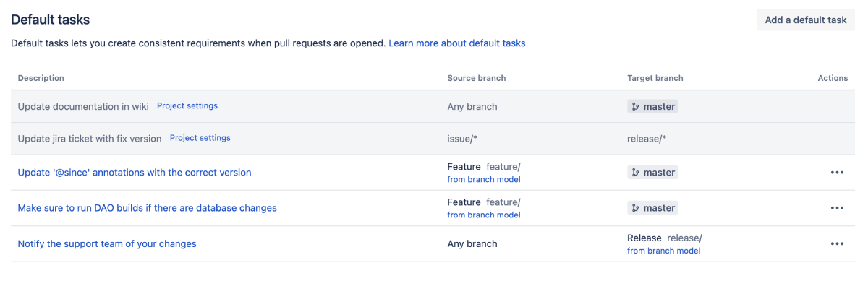Image resolution: width=868 pixels, height=281 pixels.
Task: Open actions menu for support team task
Action: (837, 244)
